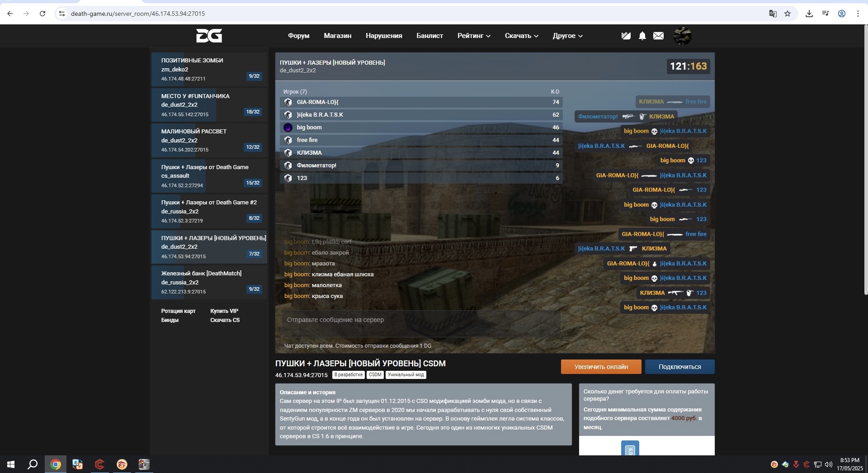The width and height of the screenshot is (868, 473).
Task: Select the Железный банк [DeathMatch] server
Action: (209, 282)
